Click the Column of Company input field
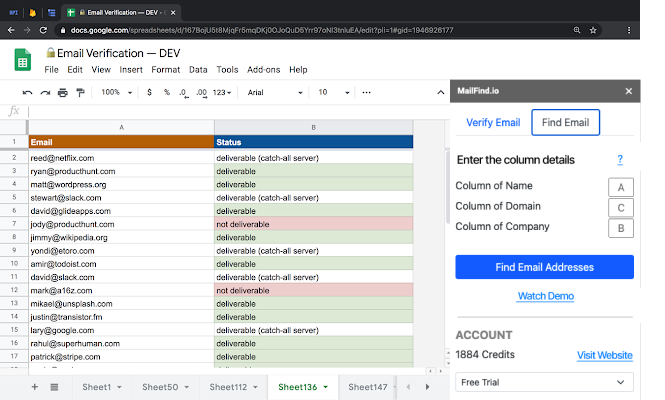 point(621,228)
